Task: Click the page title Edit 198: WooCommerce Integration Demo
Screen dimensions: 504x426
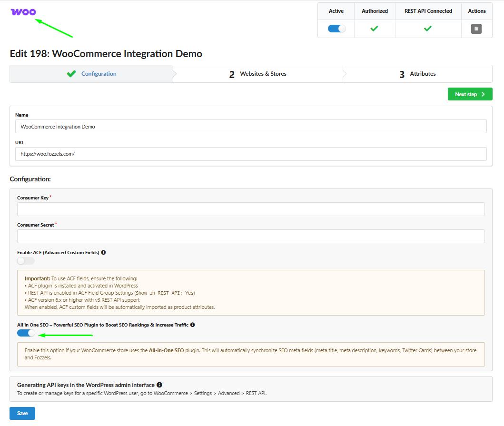Action: 106,54
